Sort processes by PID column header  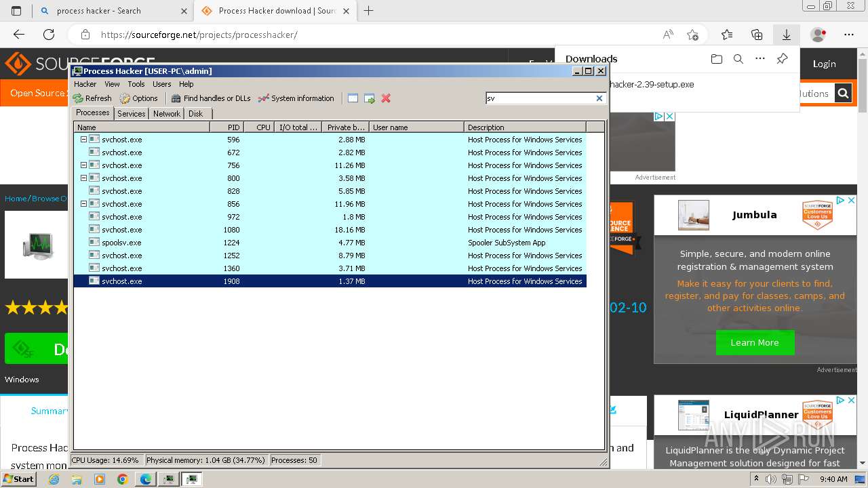[226, 127]
